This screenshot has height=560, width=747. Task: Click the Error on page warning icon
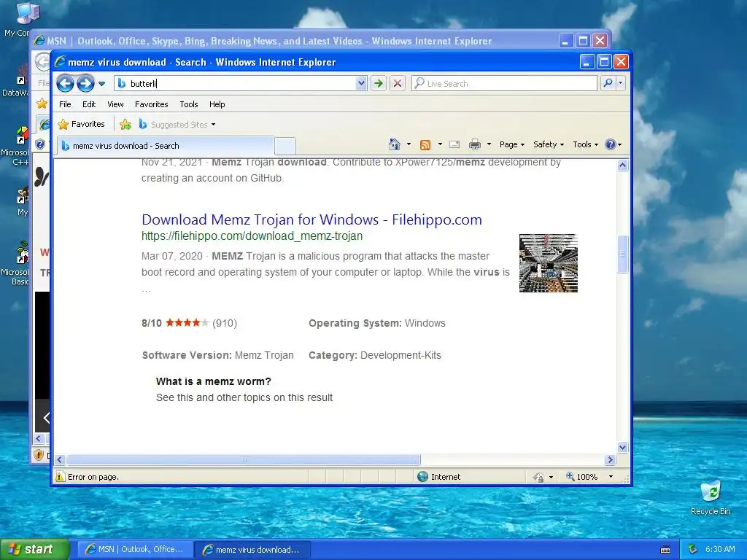pyautogui.click(x=60, y=477)
